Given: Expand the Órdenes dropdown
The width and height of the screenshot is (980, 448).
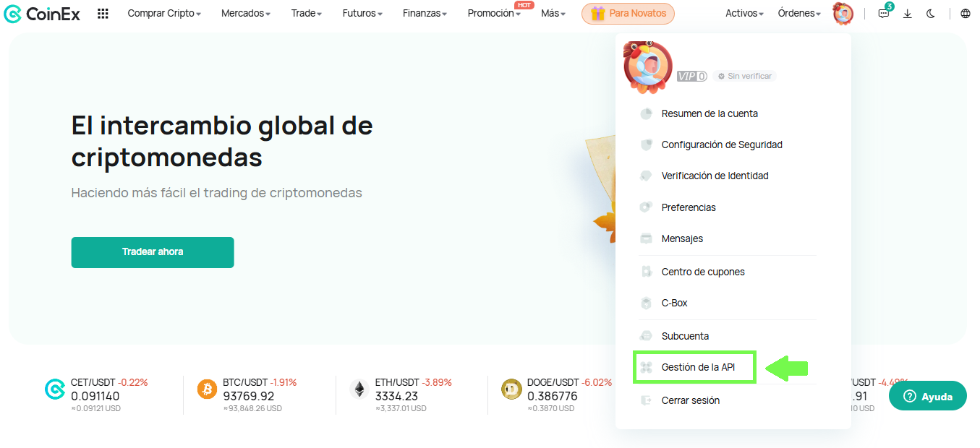Looking at the screenshot, I should 799,14.
